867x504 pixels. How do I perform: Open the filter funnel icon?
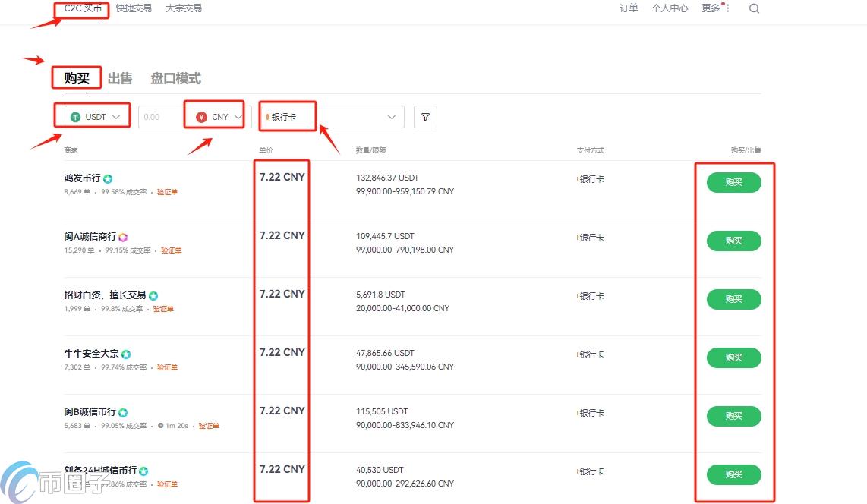[x=425, y=117]
